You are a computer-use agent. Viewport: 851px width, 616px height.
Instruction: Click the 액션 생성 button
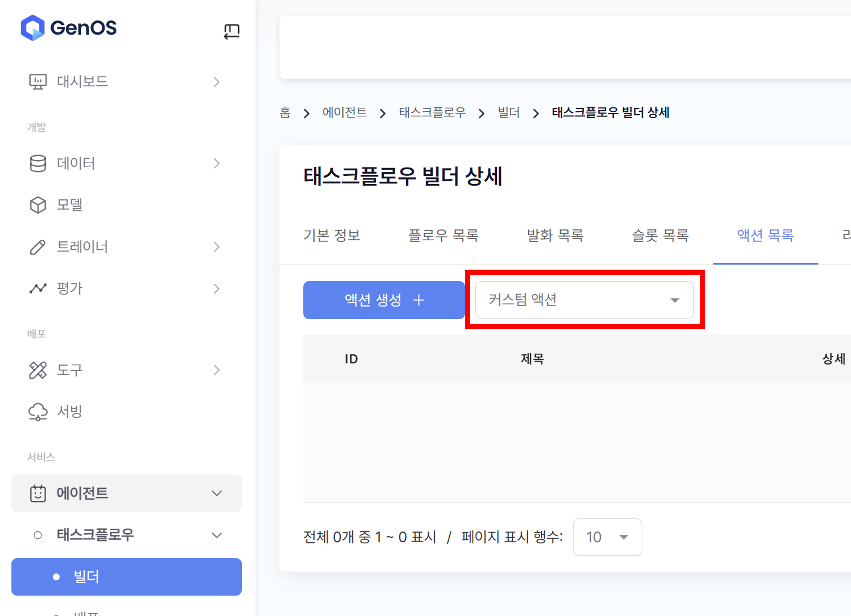click(384, 300)
